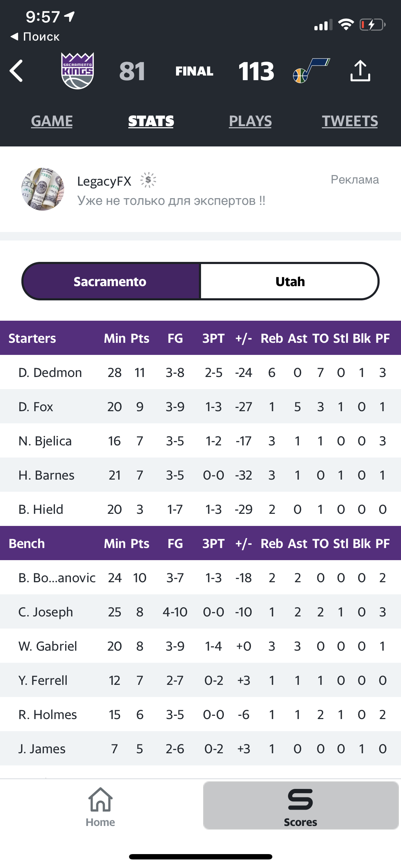Open the TWEETS tab
This screenshot has width=401, height=868.
[350, 121]
